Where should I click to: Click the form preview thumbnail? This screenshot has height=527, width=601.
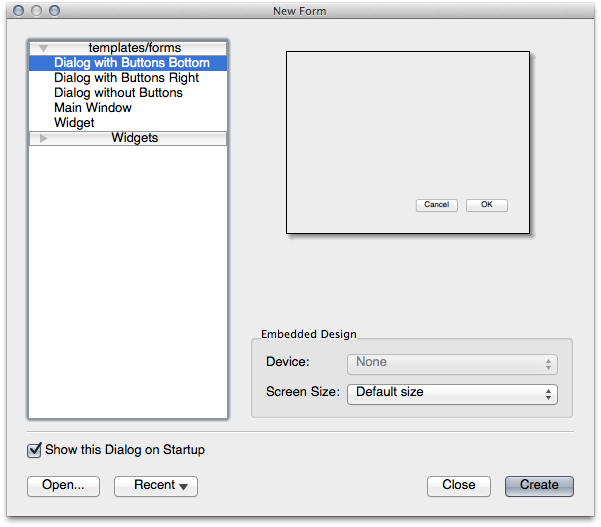coord(409,130)
